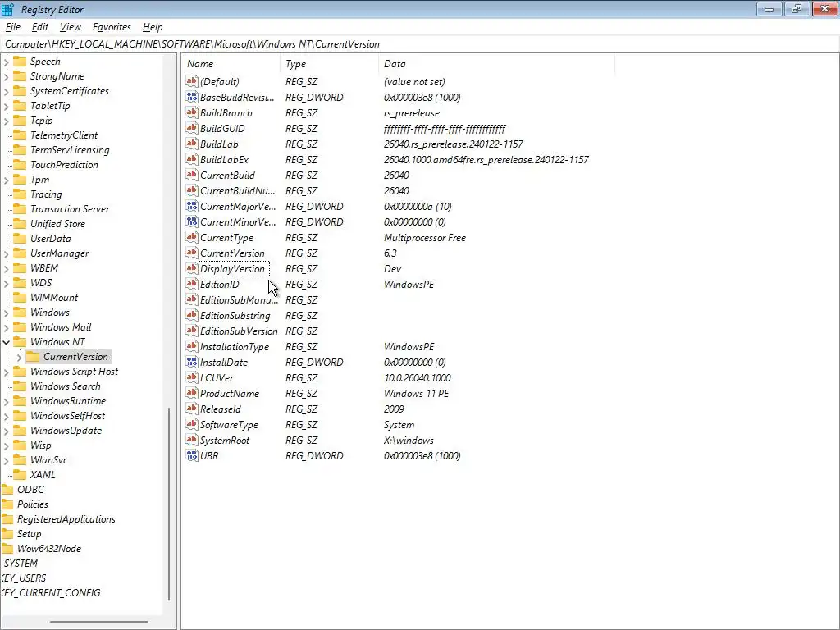Click the string icon next to BuildBranch

192,112
